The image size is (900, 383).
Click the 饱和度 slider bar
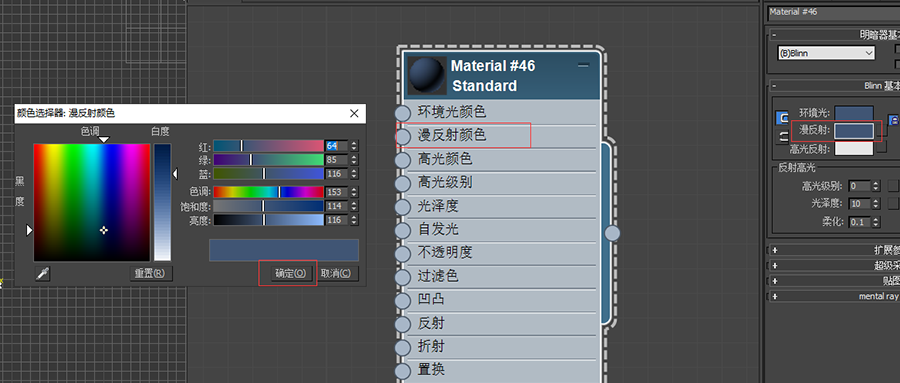[269, 206]
